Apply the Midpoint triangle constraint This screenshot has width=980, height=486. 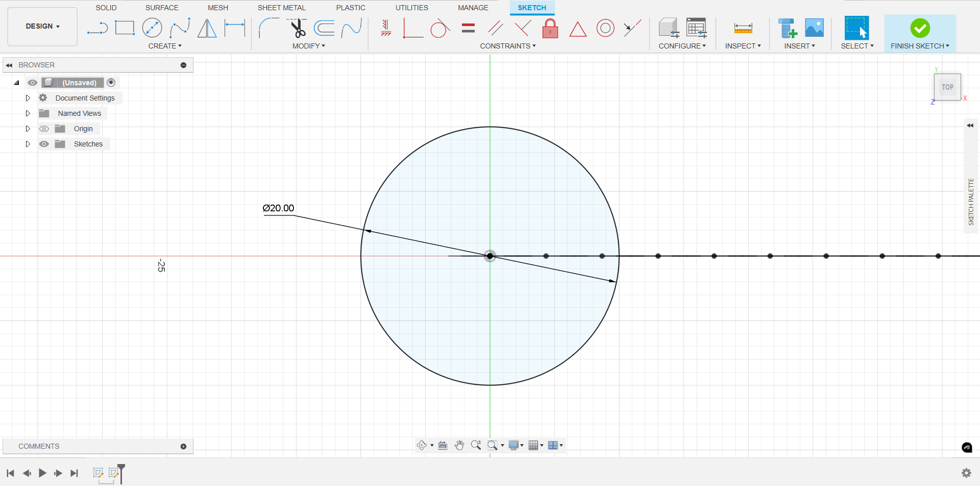[578, 29]
